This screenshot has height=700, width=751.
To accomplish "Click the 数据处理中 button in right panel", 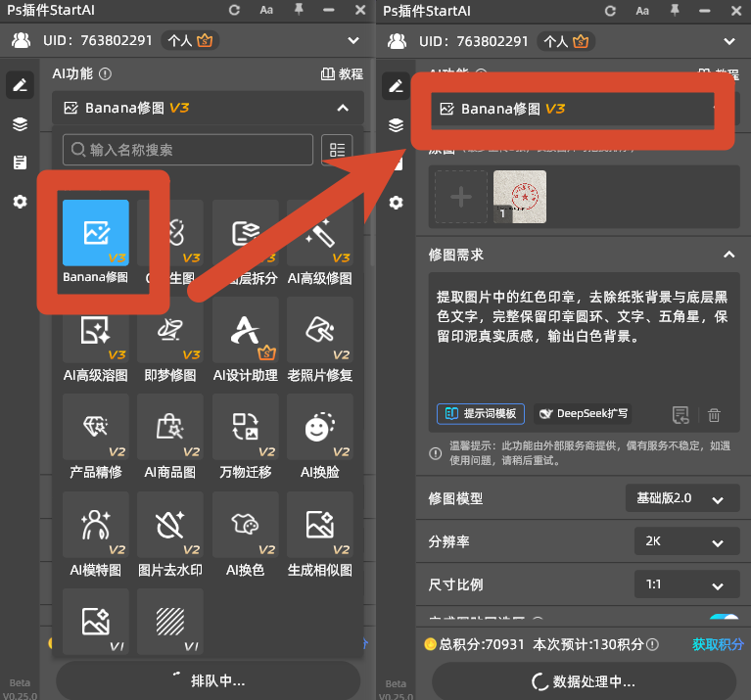I will pos(584,680).
